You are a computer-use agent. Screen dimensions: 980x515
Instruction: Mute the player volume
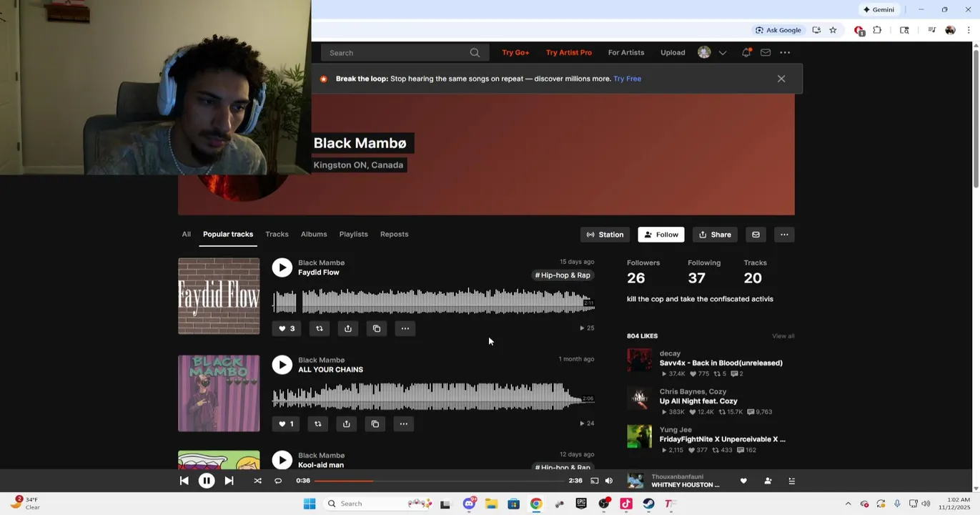[609, 481]
